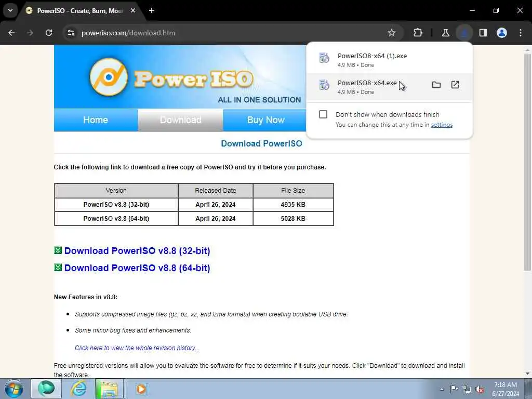Image resolution: width=532 pixels, height=399 pixels.
Task: Click PowerISO8-x64 (1).exe file icon
Action: pyautogui.click(x=324, y=58)
